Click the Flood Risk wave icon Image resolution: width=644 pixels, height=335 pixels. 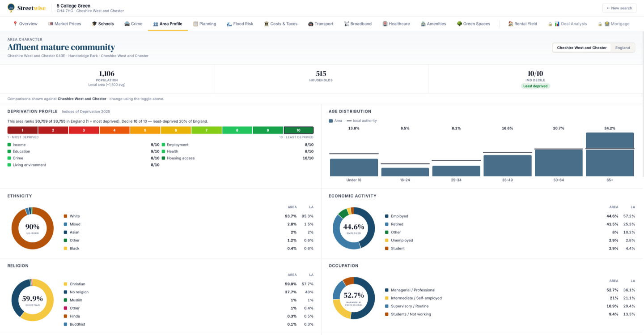pos(229,24)
